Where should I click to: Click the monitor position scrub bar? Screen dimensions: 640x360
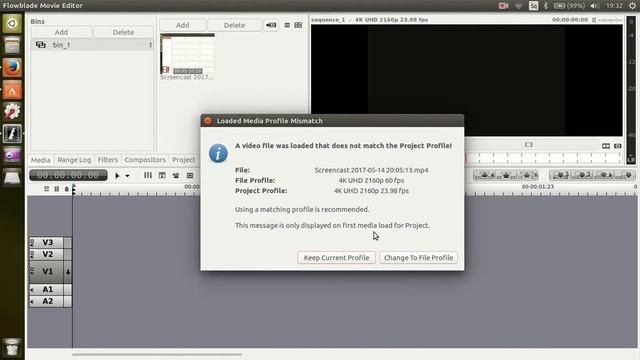point(544,158)
